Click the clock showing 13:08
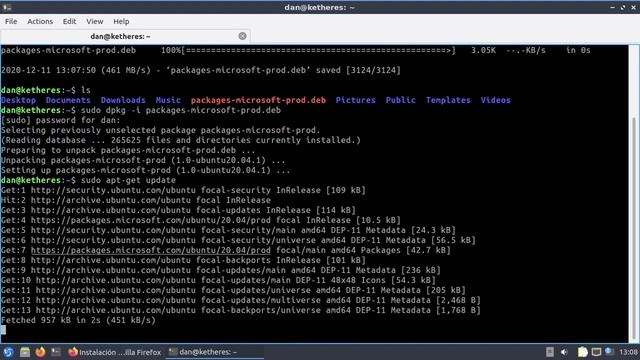The image size is (640, 360). pos(629,352)
